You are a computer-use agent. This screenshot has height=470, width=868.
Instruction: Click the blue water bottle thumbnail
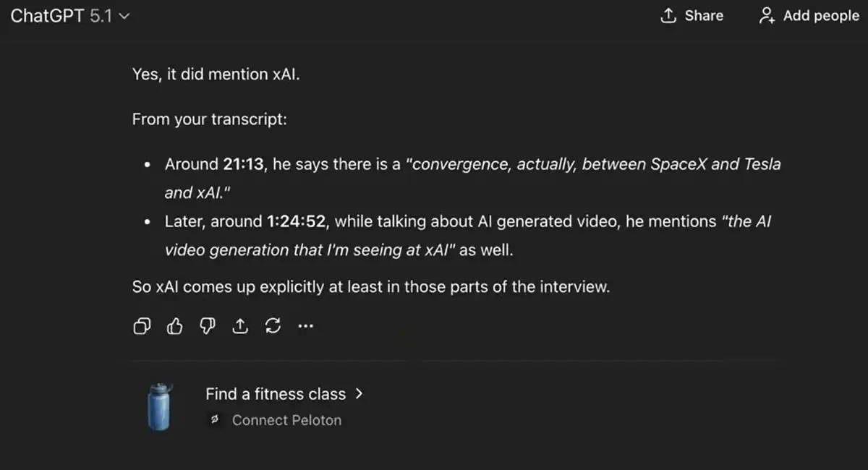[159, 407]
